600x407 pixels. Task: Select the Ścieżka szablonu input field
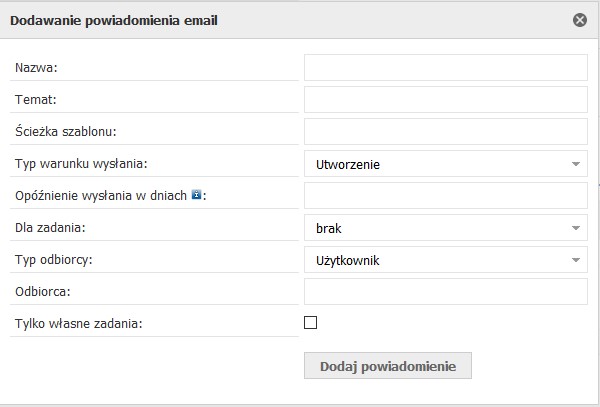(446, 132)
